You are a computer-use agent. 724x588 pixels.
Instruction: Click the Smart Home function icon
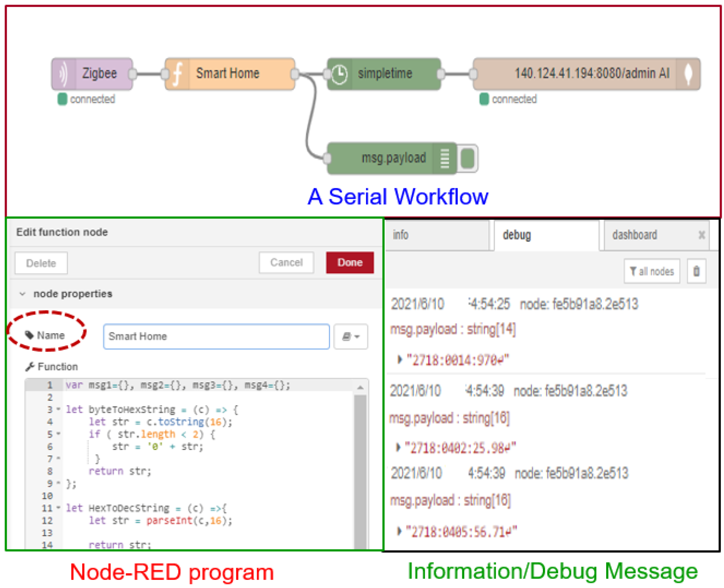[x=177, y=74]
